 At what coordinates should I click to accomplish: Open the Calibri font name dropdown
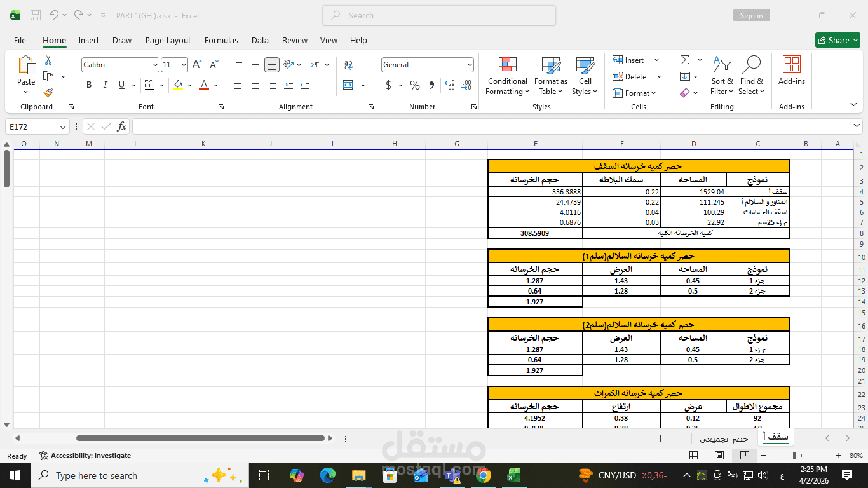pyautogui.click(x=155, y=65)
